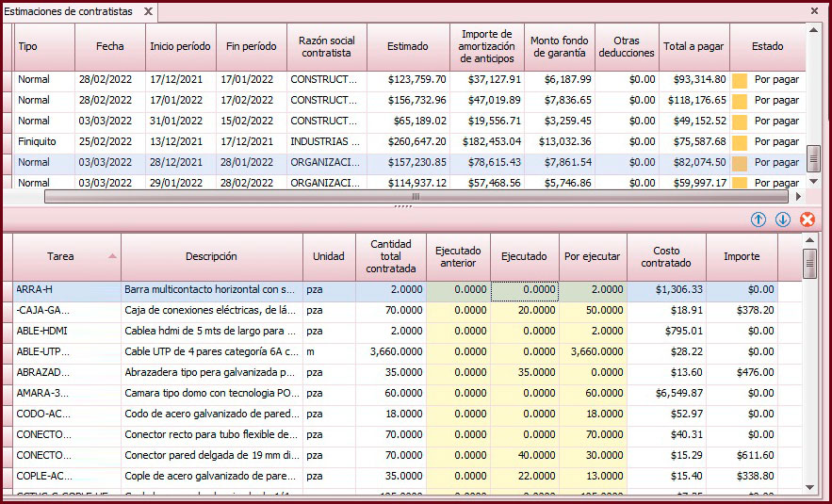Click the red delete X icon
Image resolution: width=832 pixels, height=504 pixels.
click(x=808, y=219)
